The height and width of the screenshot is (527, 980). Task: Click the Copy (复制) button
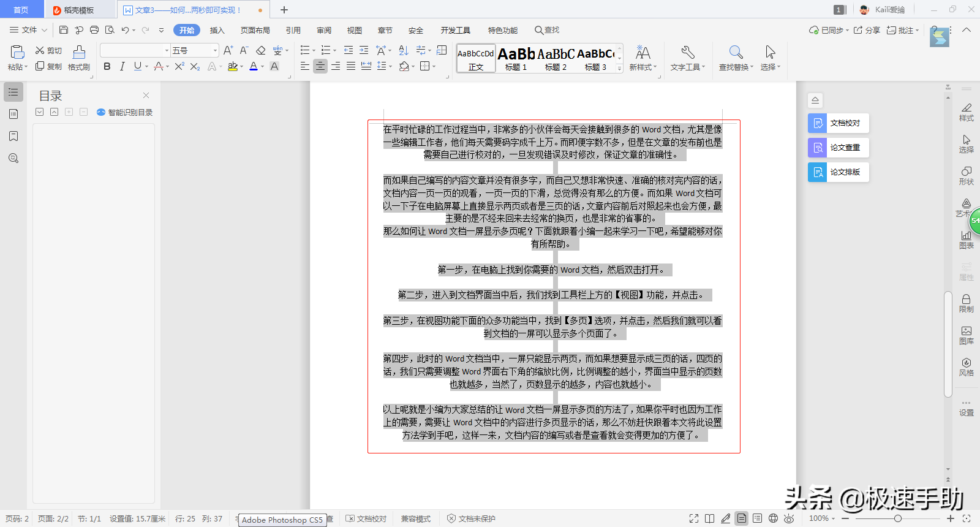pos(48,66)
